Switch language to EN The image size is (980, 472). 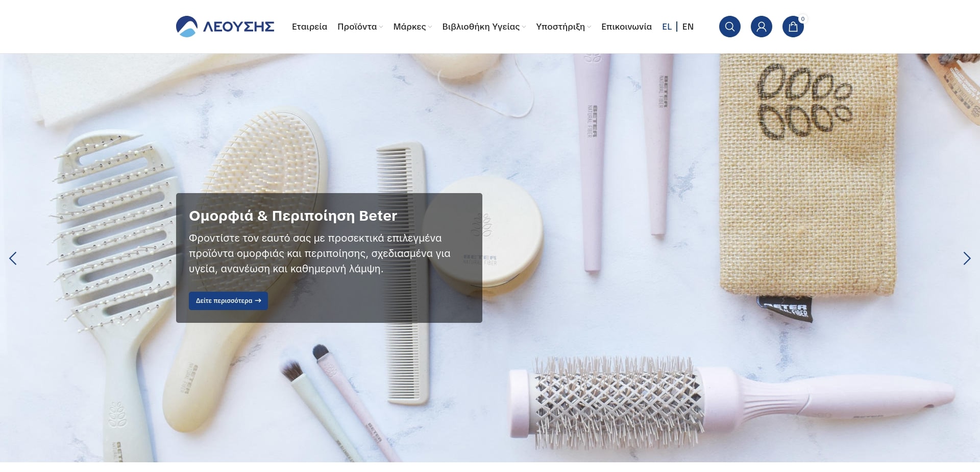[688, 27]
